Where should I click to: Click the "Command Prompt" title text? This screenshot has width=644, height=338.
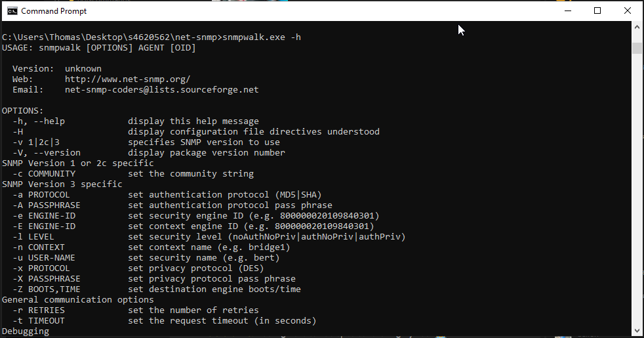54,11
